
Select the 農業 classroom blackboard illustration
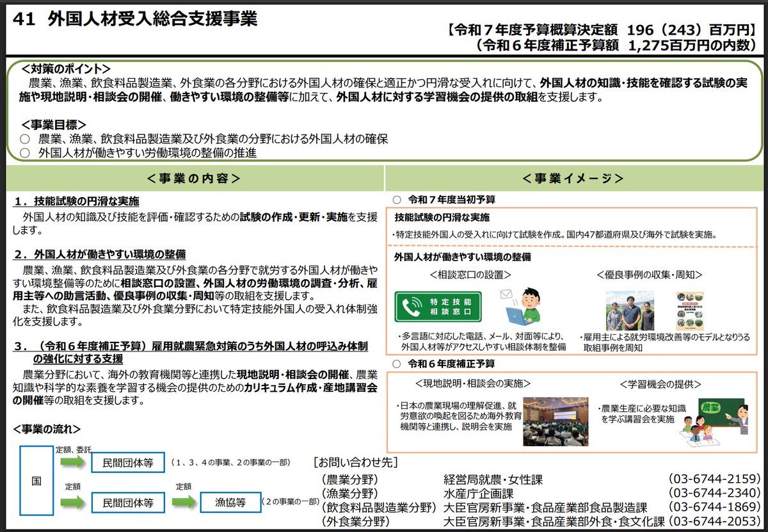click(x=714, y=421)
